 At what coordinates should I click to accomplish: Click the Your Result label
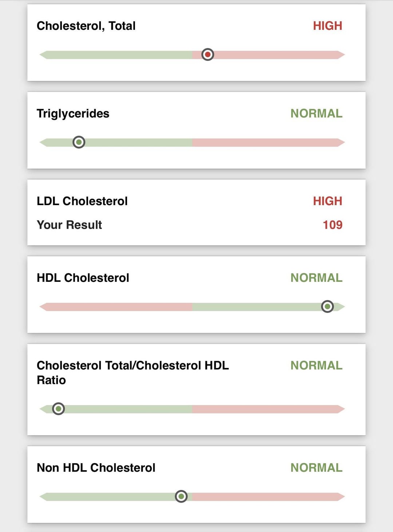coord(70,225)
